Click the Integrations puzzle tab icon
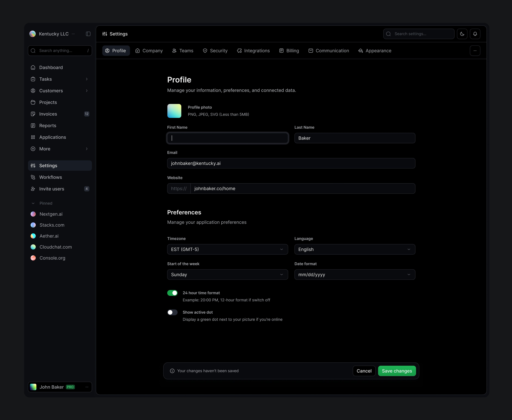 coord(239,51)
